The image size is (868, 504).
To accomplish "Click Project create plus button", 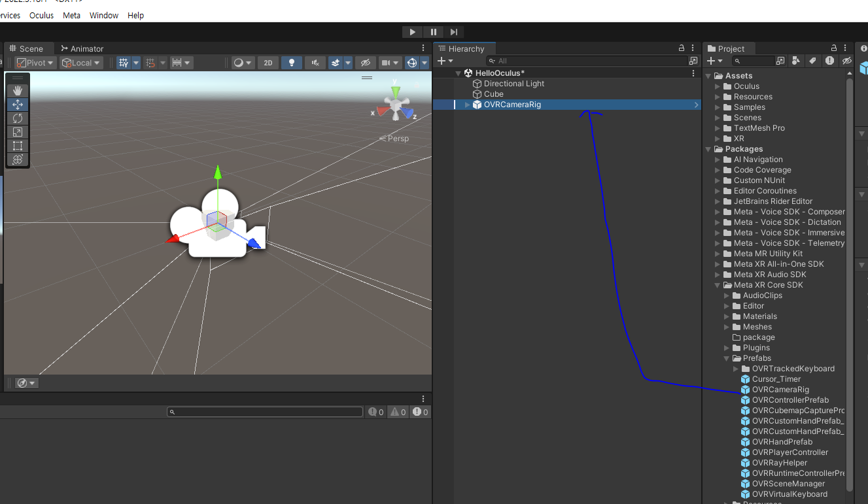I will point(714,61).
